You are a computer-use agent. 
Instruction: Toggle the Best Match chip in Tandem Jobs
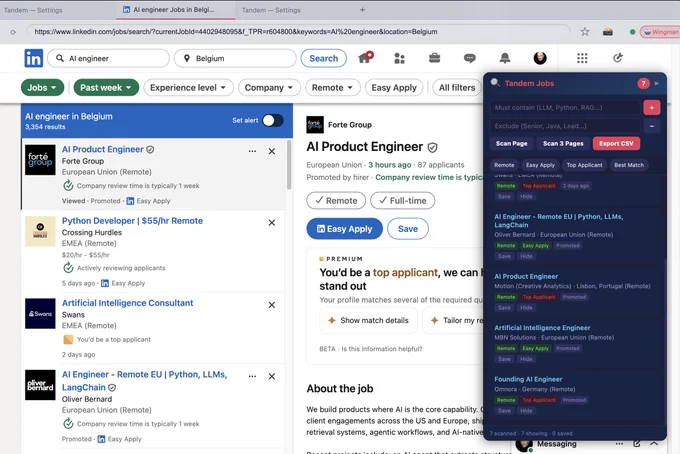pyautogui.click(x=629, y=165)
